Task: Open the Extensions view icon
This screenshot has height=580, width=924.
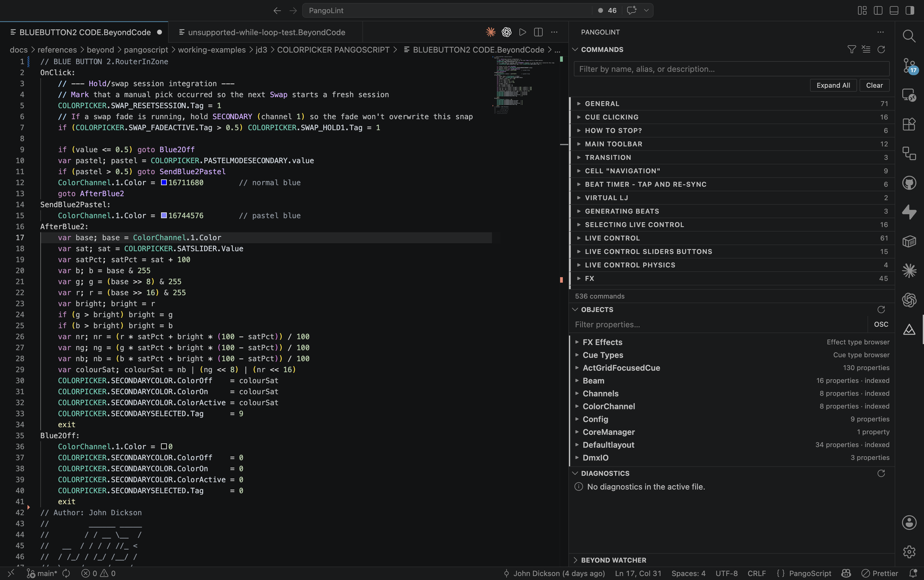Action: coord(909,124)
